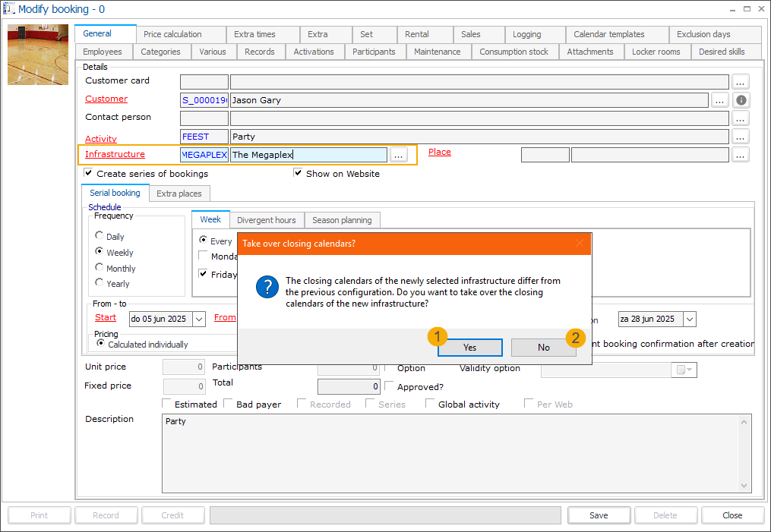Screen dimensions: 771x532
Task: Open the Start date dropdown
Action: pyautogui.click(x=200, y=320)
